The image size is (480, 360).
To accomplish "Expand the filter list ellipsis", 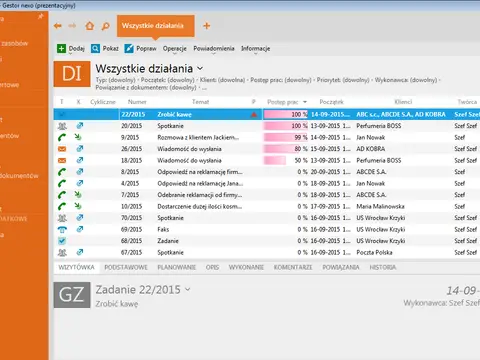I will 204,88.
